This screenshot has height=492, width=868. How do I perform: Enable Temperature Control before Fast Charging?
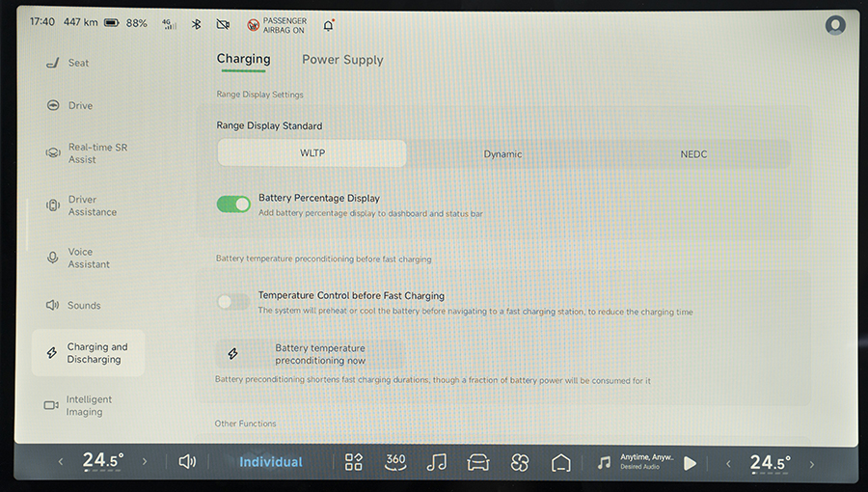(232, 302)
